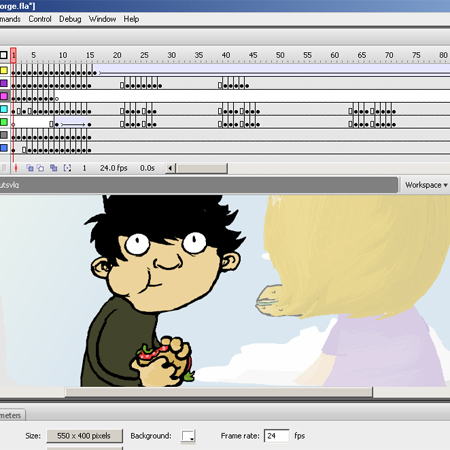Open the Control menu

tap(40, 19)
